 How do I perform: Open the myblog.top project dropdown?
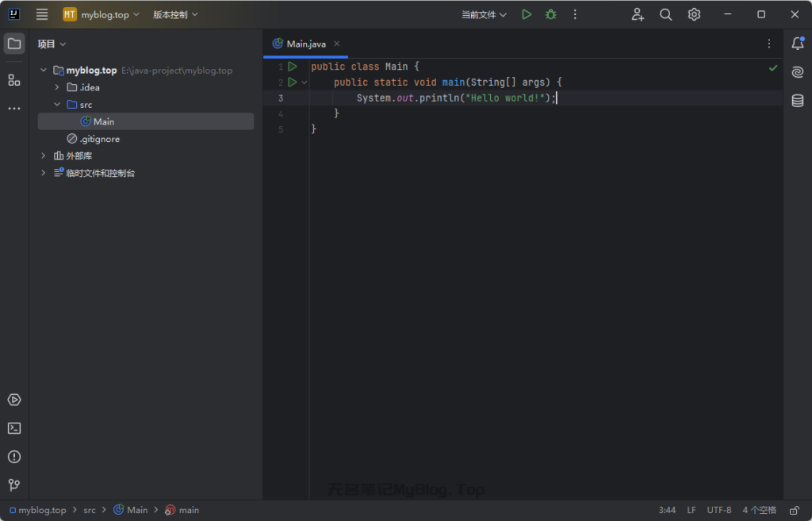tap(101, 14)
